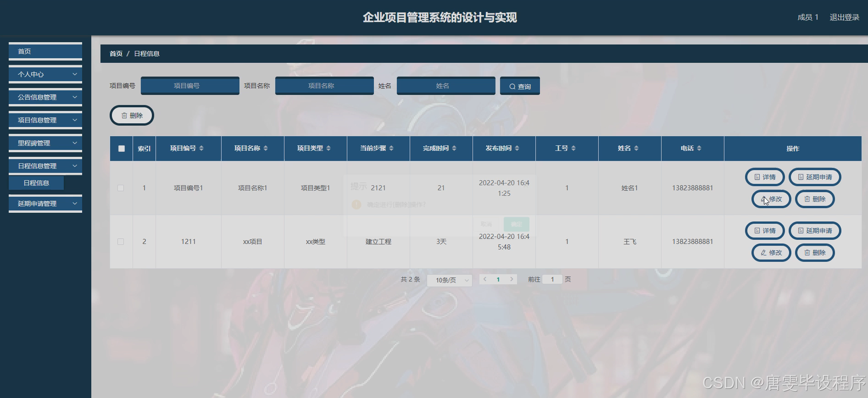The height and width of the screenshot is (398, 868).
Task: Expand 延期申请管理 sidebar menu
Action: tap(45, 204)
